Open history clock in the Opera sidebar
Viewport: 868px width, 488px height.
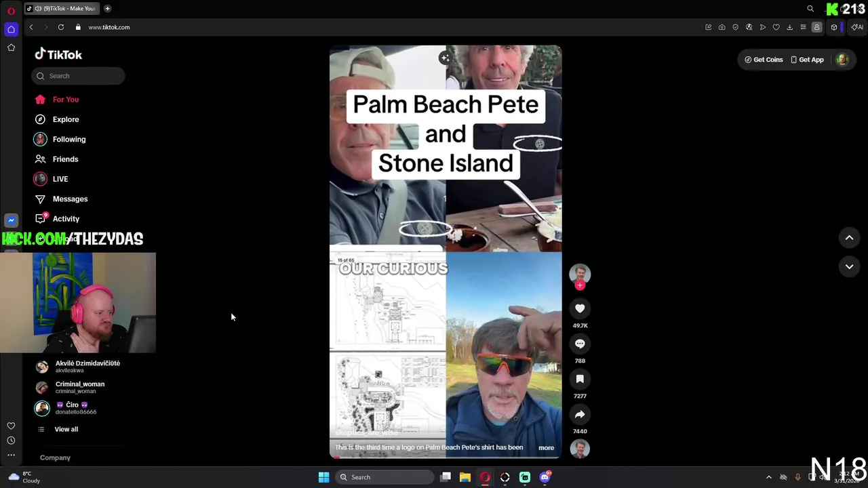(11, 441)
